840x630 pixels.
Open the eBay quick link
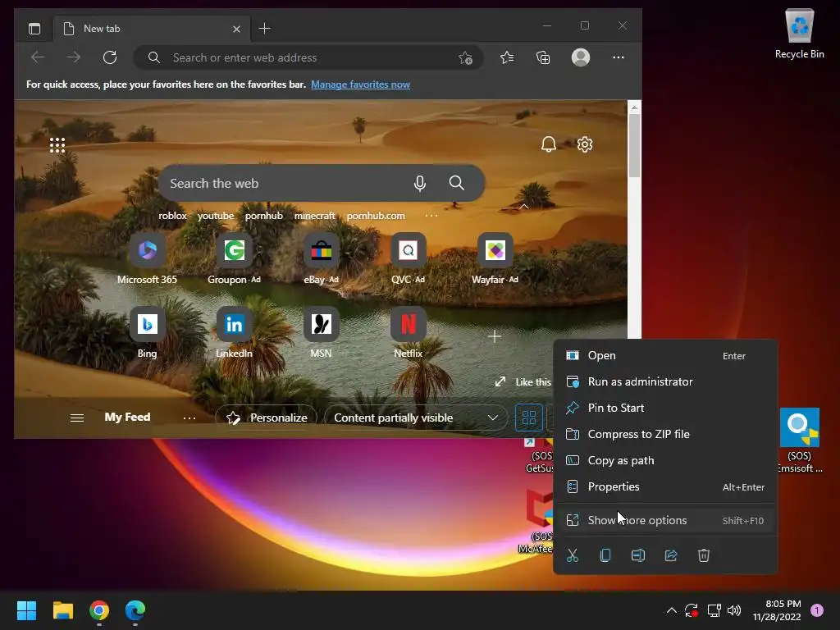pos(322,259)
